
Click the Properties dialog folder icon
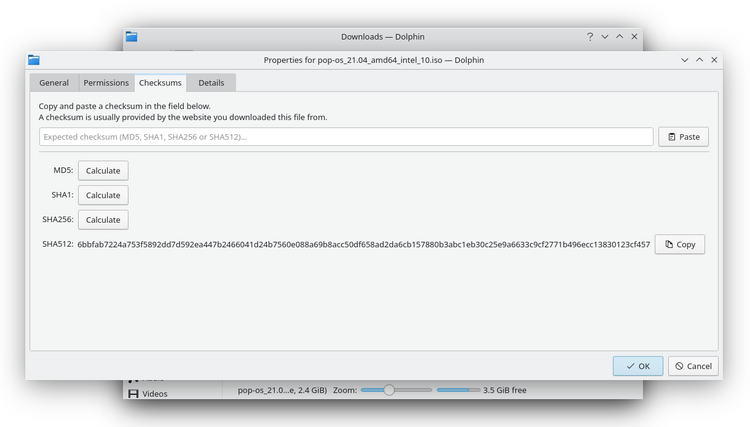(x=33, y=60)
